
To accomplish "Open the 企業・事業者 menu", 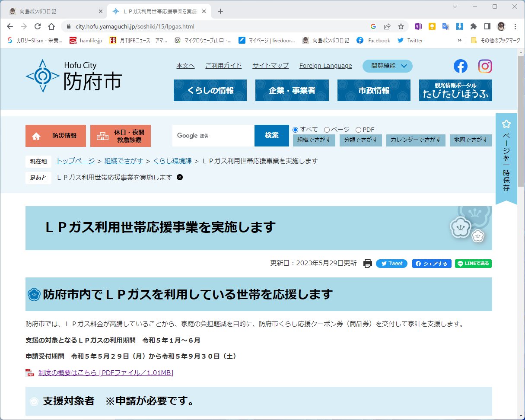I will [292, 90].
